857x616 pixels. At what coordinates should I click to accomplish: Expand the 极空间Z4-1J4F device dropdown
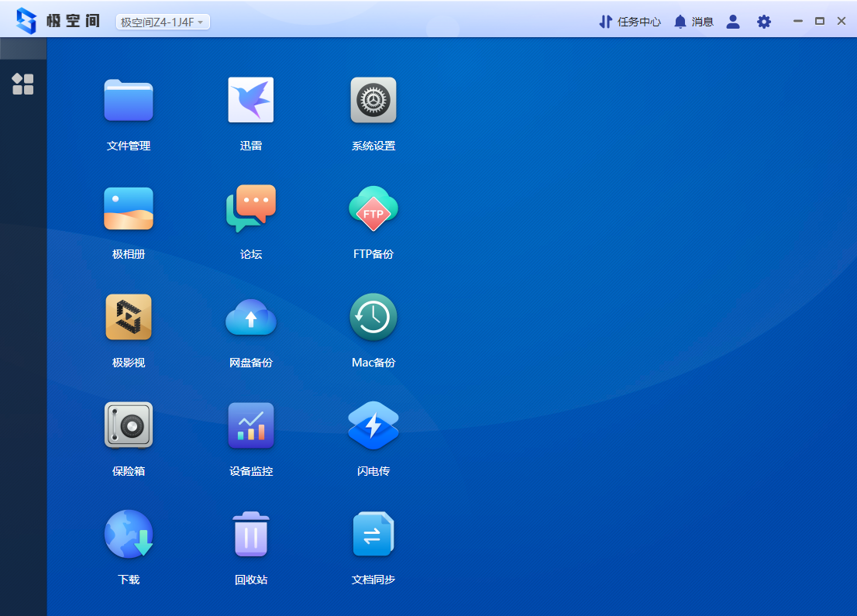[x=163, y=22]
